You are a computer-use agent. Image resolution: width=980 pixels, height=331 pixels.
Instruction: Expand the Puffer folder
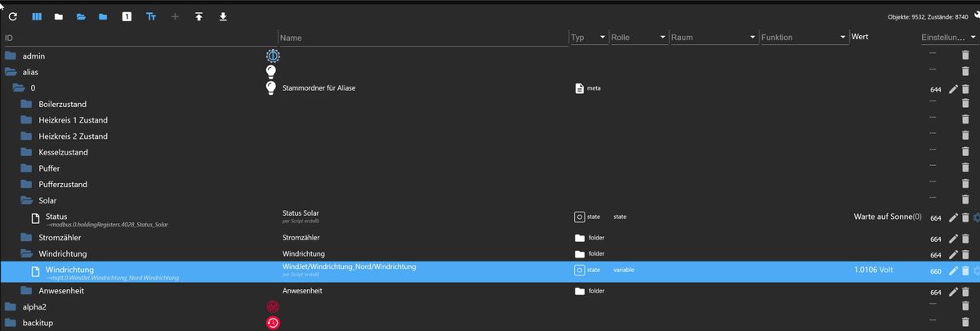[27, 168]
